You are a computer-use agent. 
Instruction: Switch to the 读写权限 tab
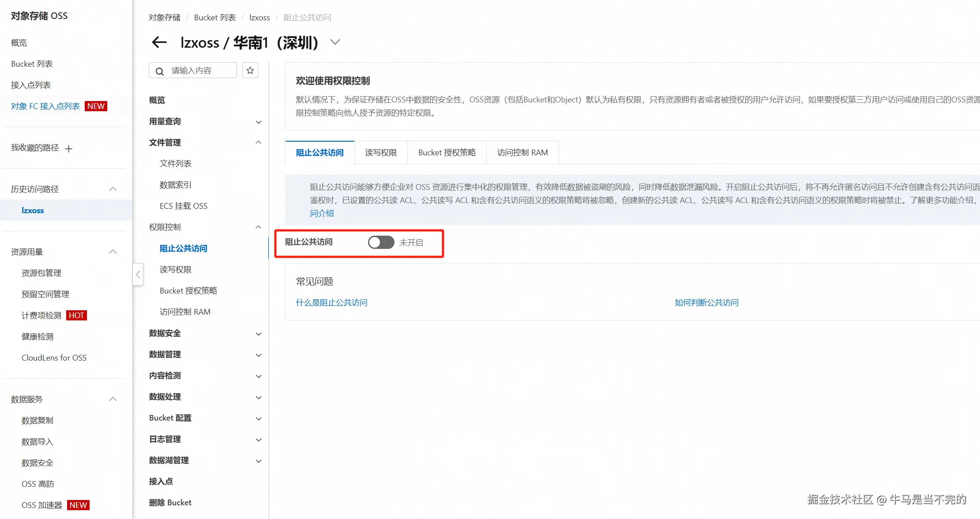point(381,153)
